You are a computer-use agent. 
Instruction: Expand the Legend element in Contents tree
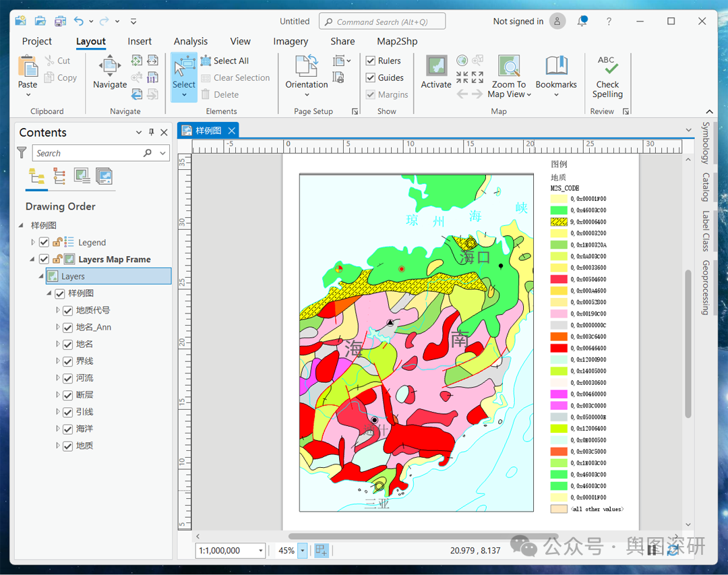[x=32, y=242]
